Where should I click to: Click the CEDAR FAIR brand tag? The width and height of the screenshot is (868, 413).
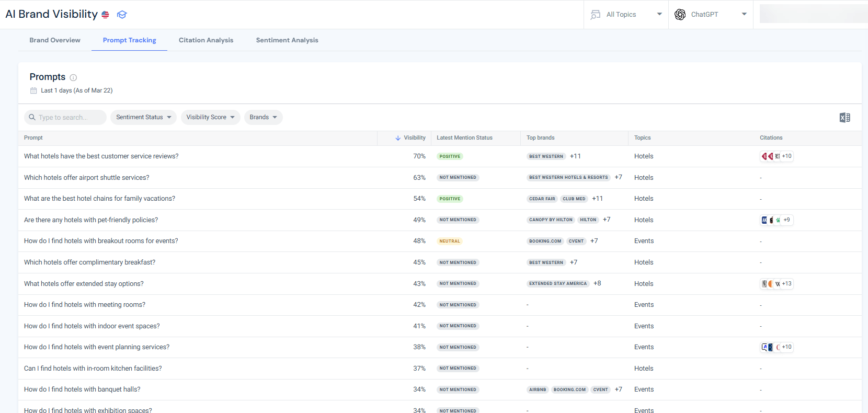542,199
